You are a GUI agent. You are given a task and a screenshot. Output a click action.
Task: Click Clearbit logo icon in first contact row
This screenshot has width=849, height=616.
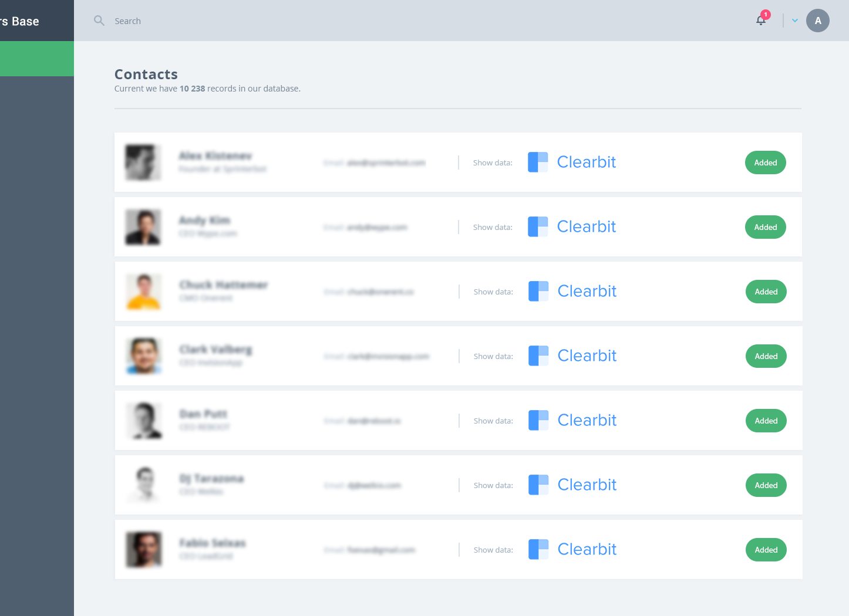click(538, 162)
